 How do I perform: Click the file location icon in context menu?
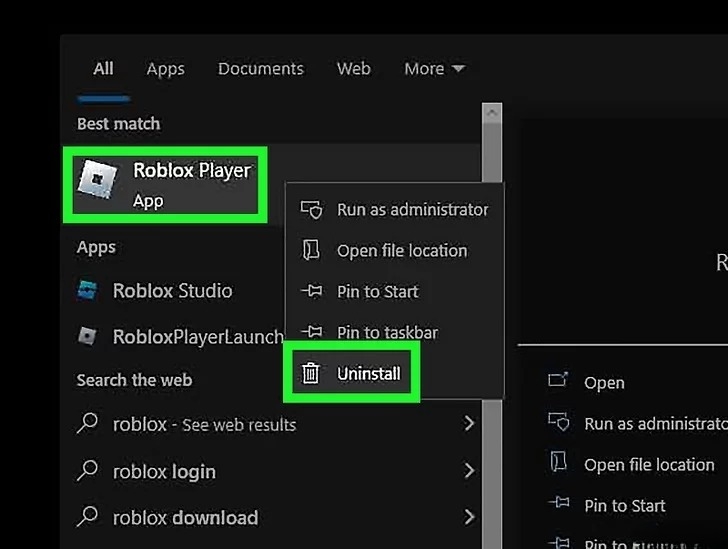coord(311,249)
